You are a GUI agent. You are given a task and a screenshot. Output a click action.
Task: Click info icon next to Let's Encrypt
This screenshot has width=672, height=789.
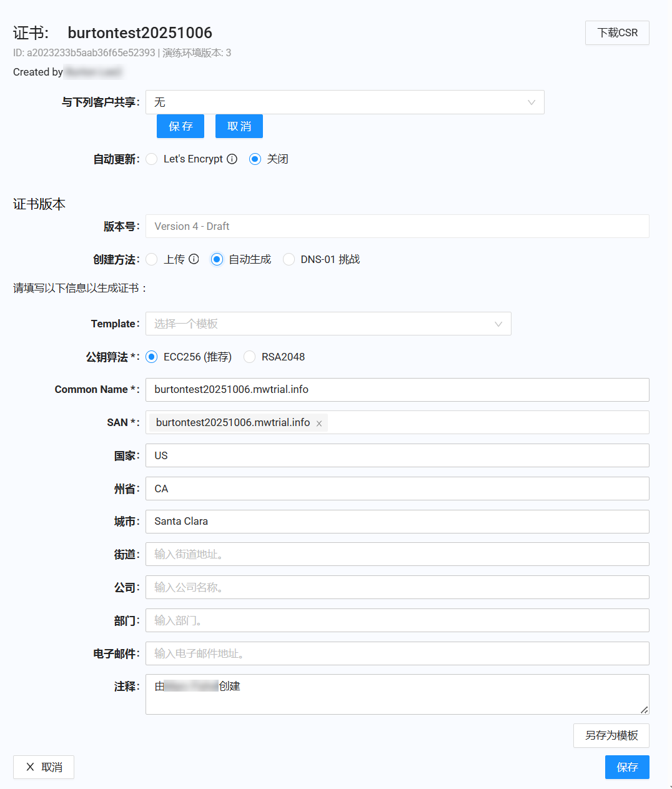[x=232, y=159]
